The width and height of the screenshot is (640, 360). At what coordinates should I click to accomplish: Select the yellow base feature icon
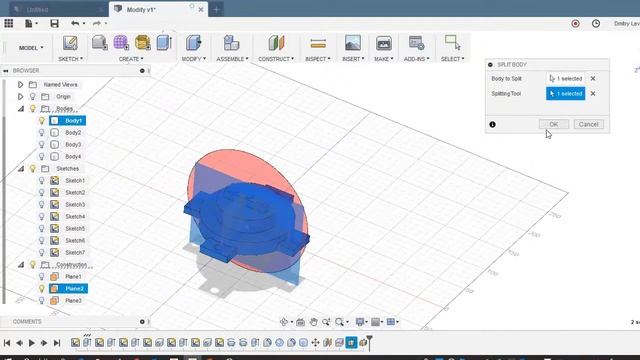coord(142,43)
